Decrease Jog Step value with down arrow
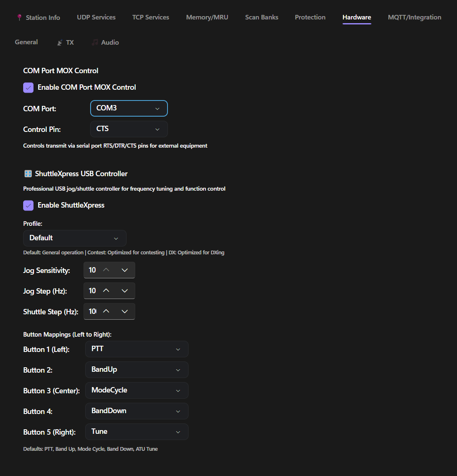 (x=124, y=291)
